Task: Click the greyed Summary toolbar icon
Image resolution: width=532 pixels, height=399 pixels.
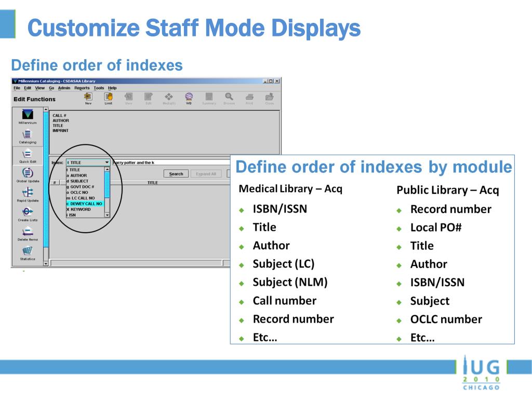Action: [x=209, y=98]
